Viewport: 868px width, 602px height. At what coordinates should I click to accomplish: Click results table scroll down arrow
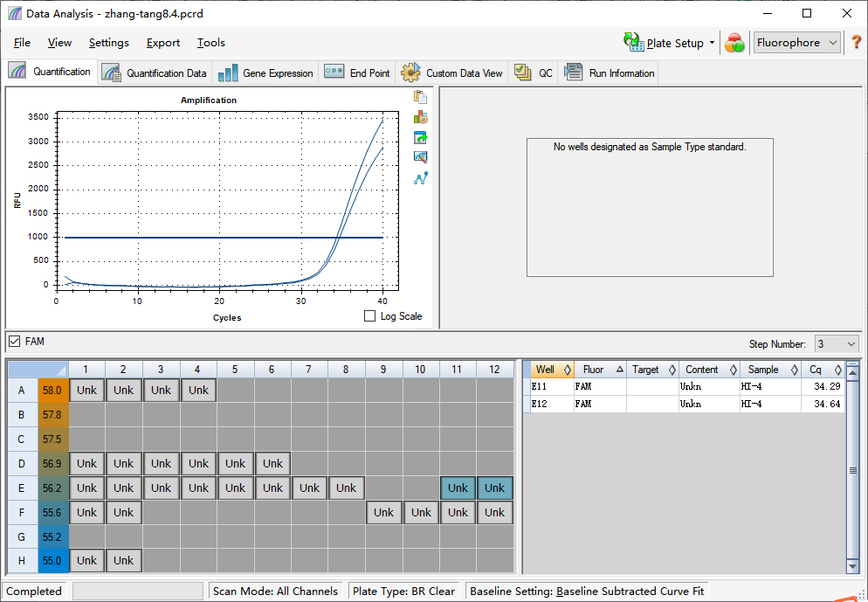(x=852, y=566)
